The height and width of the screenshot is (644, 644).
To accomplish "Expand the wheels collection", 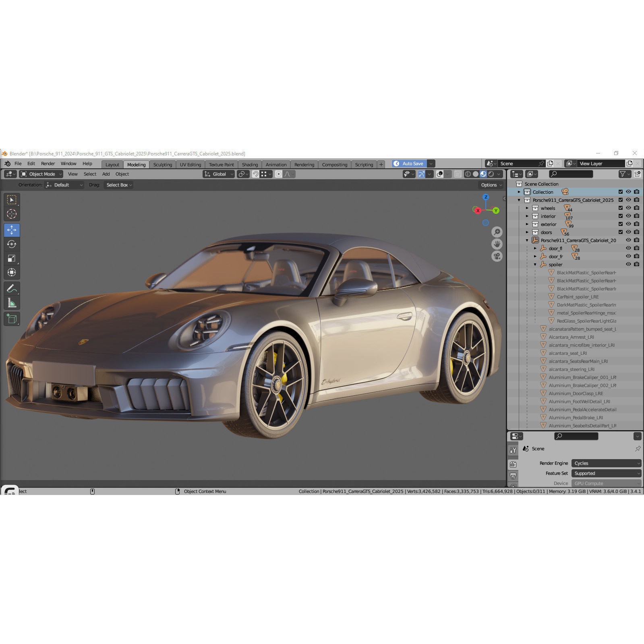I will 527,208.
